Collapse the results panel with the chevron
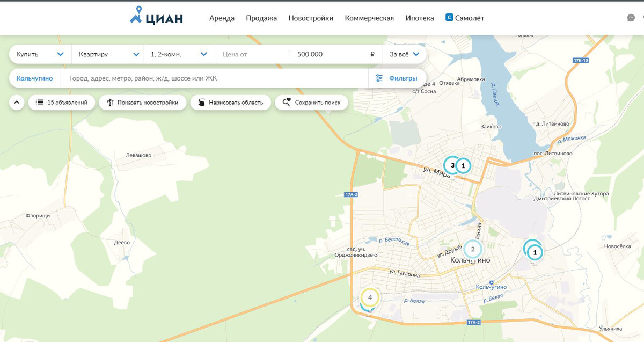Image resolution: width=644 pixels, height=342 pixels. (16, 102)
